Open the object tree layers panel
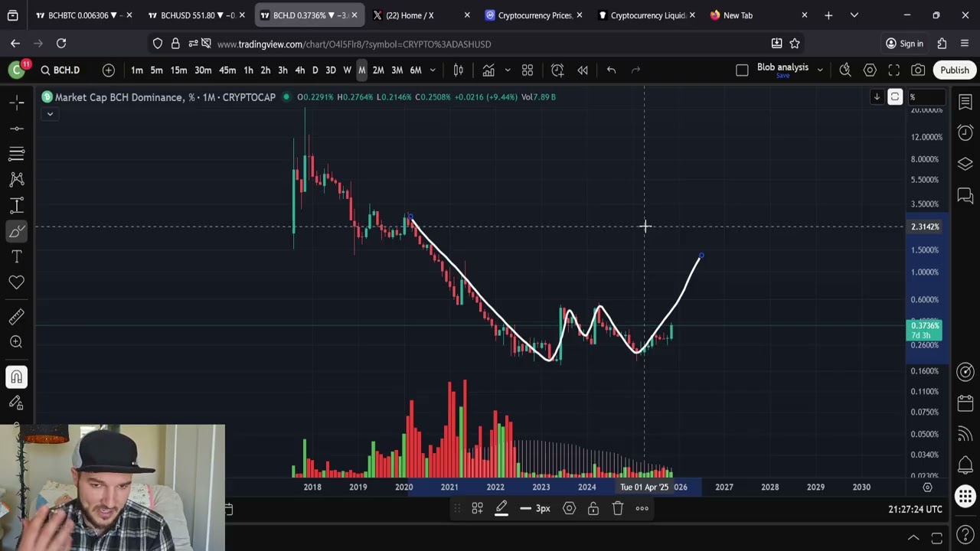The height and width of the screenshot is (551, 980). [x=965, y=165]
